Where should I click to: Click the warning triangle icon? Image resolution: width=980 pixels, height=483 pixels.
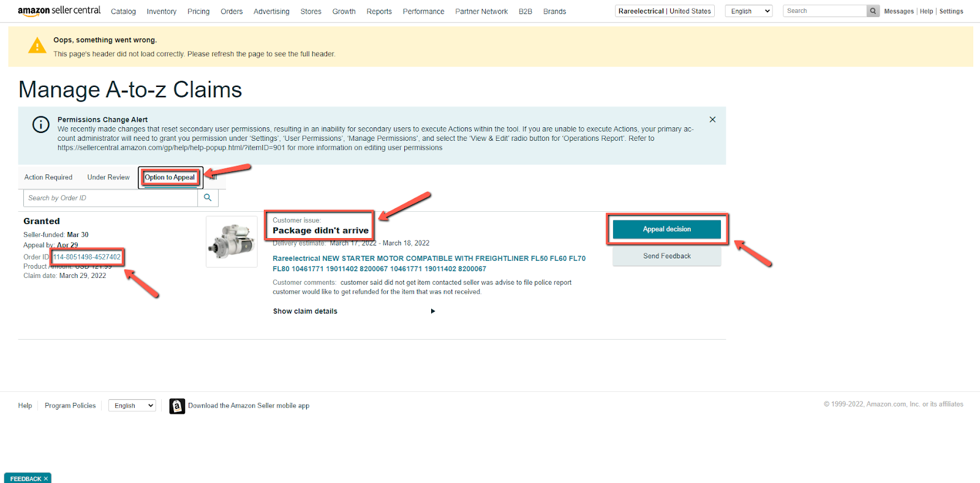37,46
